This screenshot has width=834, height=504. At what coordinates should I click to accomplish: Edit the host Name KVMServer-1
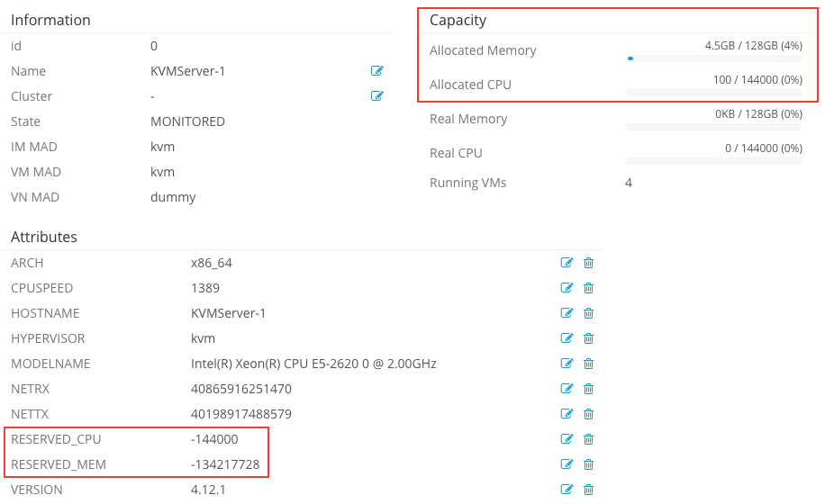(377, 71)
